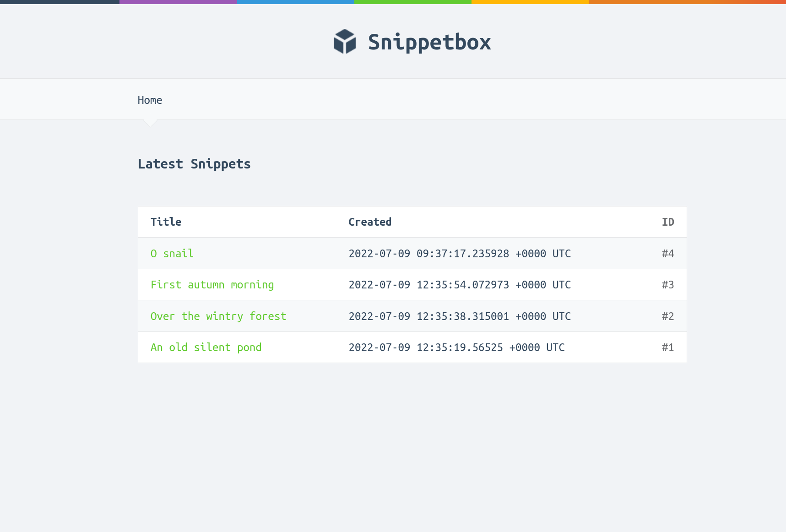786x532 pixels.
Task: Open the Over the wintry forest snippet
Action: pos(218,316)
